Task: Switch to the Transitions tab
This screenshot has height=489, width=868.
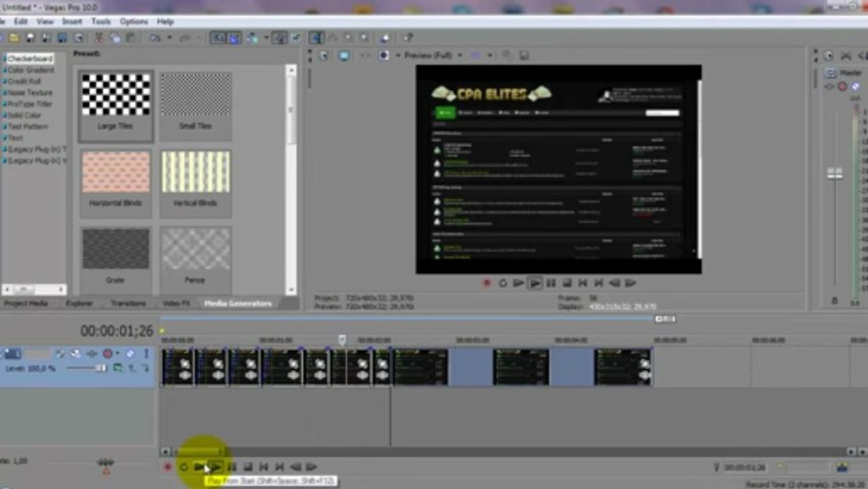Action: (x=128, y=304)
